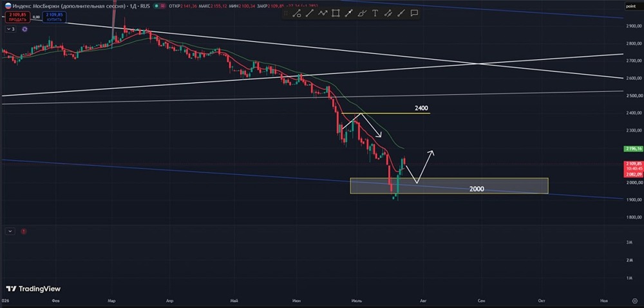Click the TradingView logo
Viewport: 644px width, 308px height.
[33, 289]
